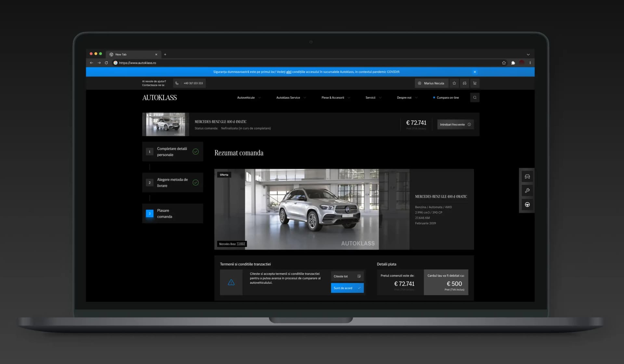624x364 pixels.
Task: Select the New Tab browser tab
Action: click(x=133, y=54)
